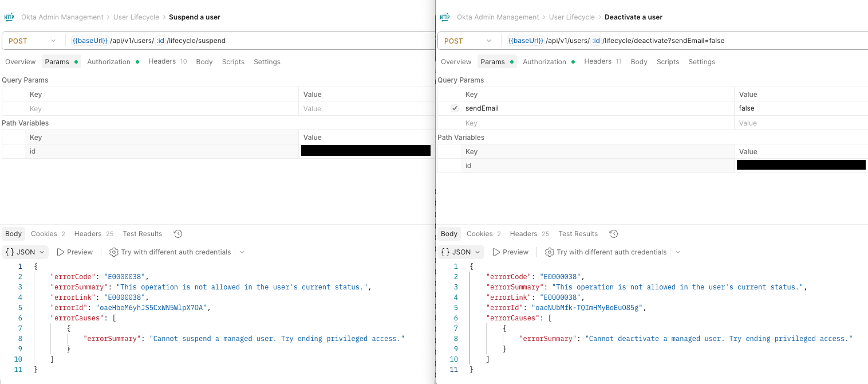Click Preview play icon in left response
The height and width of the screenshot is (384, 868).
coord(61,252)
